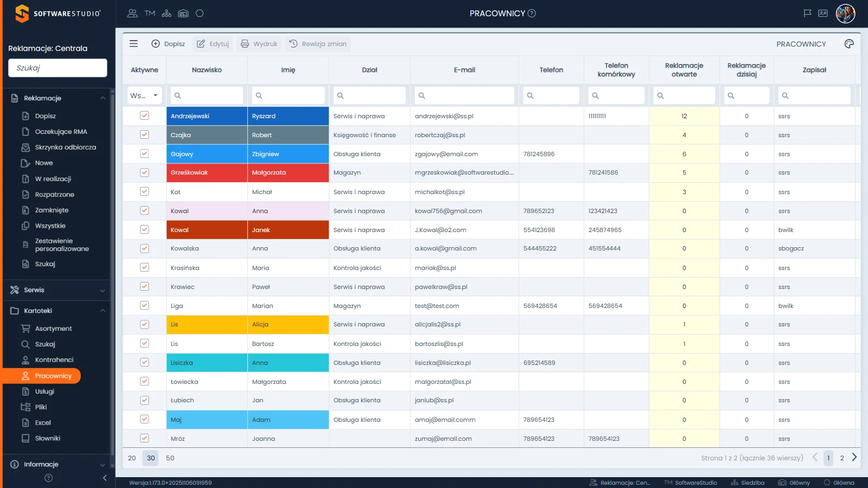The image size is (868, 488).
Task: Open the flag icon in top right
Action: click(x=807, y=14)
